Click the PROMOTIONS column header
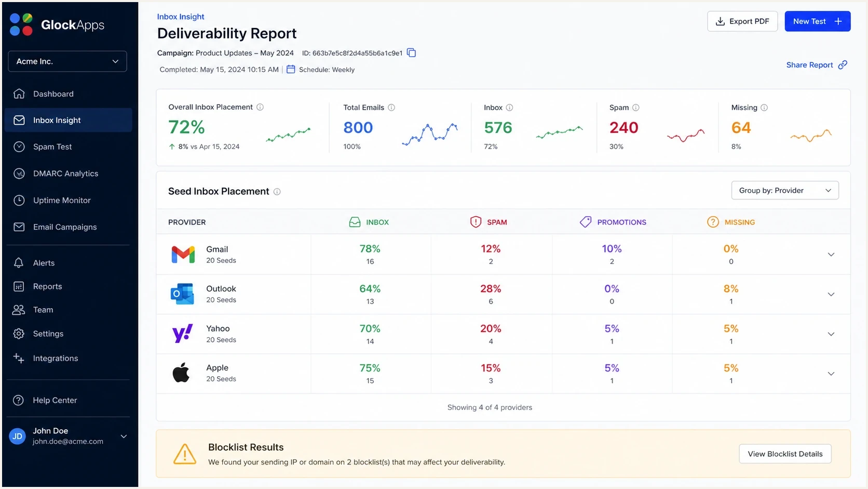 click(613, 222)
